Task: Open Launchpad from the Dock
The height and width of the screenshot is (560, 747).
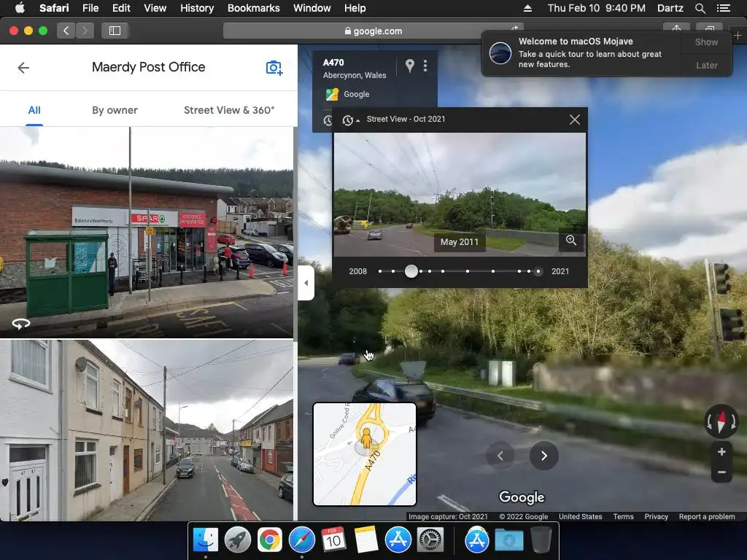Action: [237, 540]
